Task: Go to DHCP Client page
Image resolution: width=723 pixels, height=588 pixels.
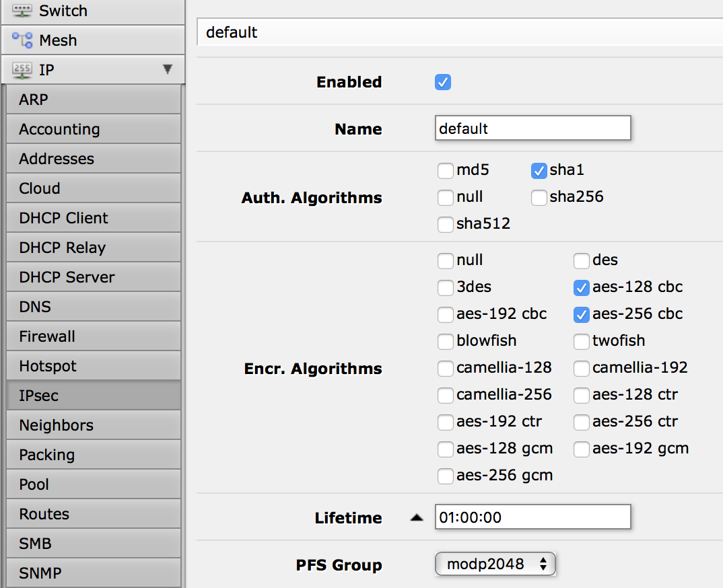Action: pyautogui.click(x=94, y=217)
